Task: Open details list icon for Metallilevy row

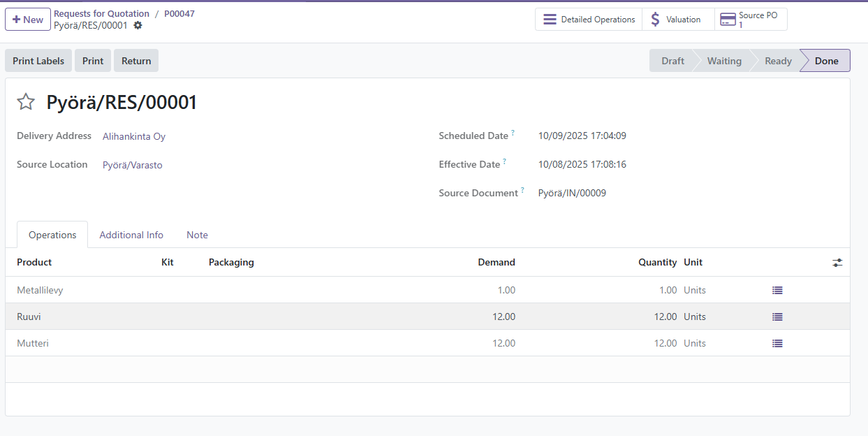Action: 777,290
